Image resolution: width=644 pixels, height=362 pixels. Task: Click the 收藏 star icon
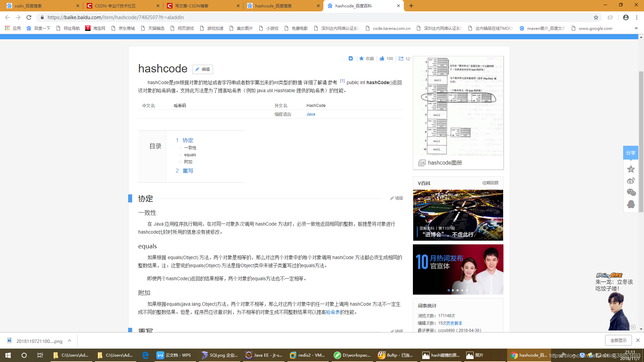(x=361, y=58)
